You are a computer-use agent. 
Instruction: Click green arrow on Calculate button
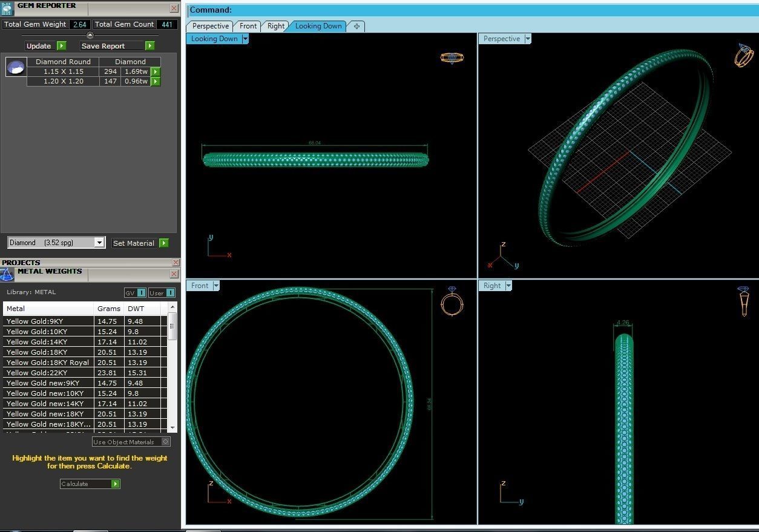click(116, 484)
